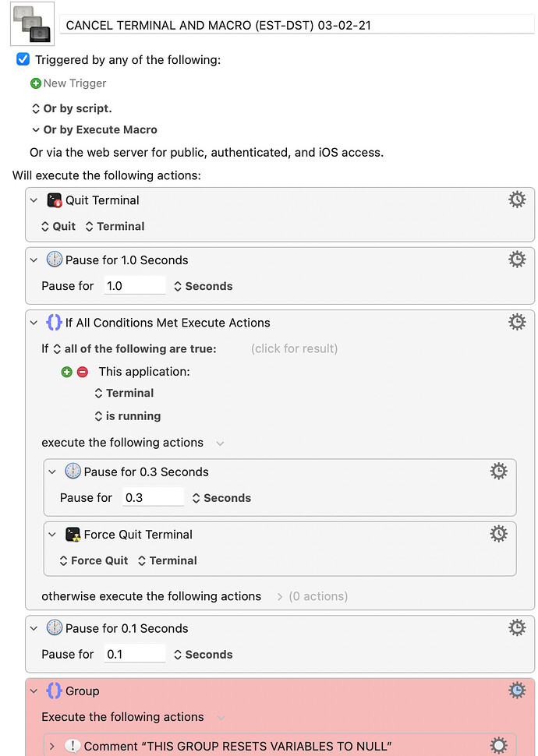Click the macro icon thumbnail beside the name
This screenshot has width=538, height=756.
[x=32, y=23]
